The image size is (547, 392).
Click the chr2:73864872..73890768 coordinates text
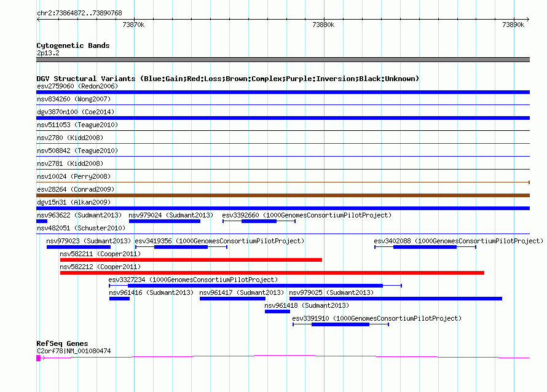pyautogui.click(x=79, y=13)
